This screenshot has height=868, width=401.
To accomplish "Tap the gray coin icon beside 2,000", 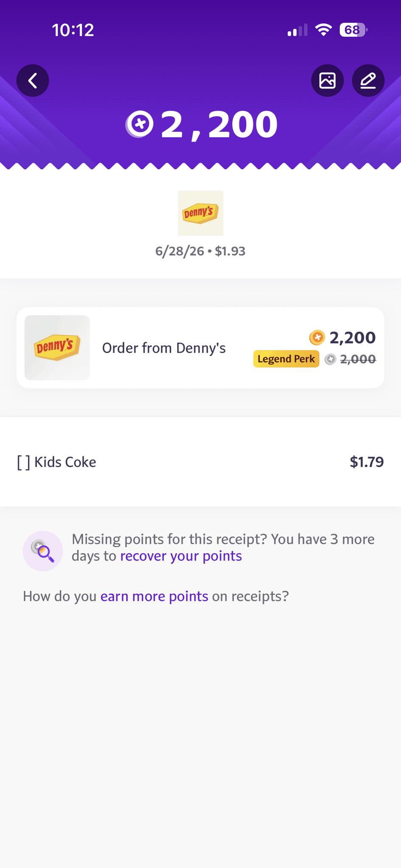I will (x=330, y=359).
